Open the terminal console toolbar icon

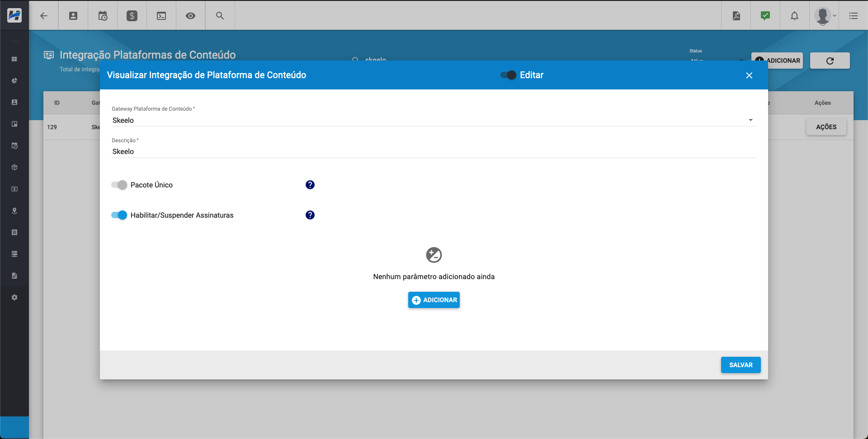(161, 16)
